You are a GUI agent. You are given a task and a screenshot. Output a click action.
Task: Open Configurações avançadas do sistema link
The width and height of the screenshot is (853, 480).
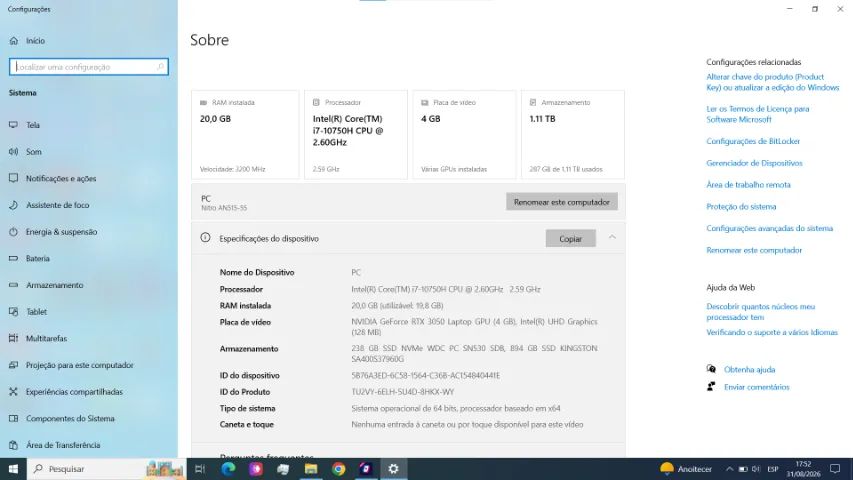[769, 229]
